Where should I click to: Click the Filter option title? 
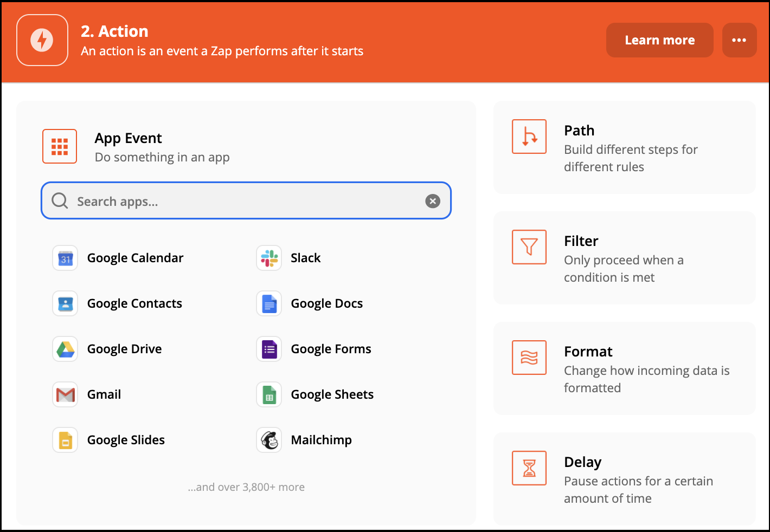coord(581,241)
